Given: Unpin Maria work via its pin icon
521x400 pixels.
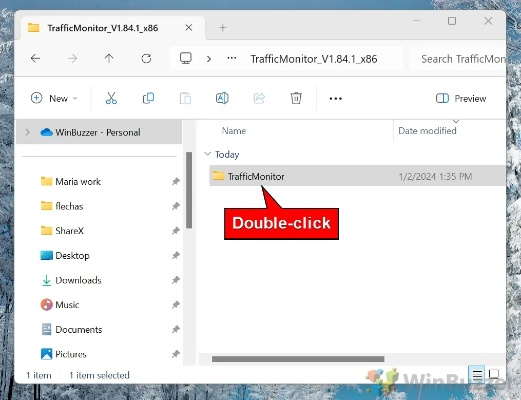Looking at the screenshot, I should 176,182.
